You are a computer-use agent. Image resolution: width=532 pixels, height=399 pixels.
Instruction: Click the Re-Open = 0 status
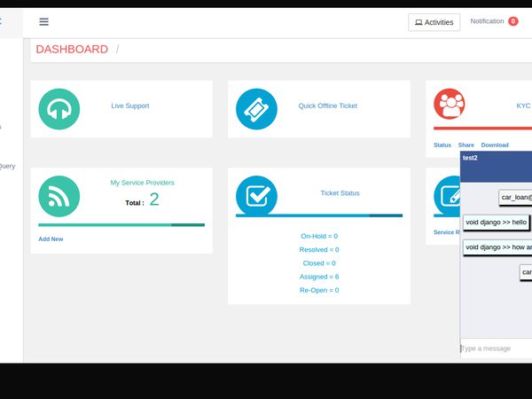(x=319, y=290)
